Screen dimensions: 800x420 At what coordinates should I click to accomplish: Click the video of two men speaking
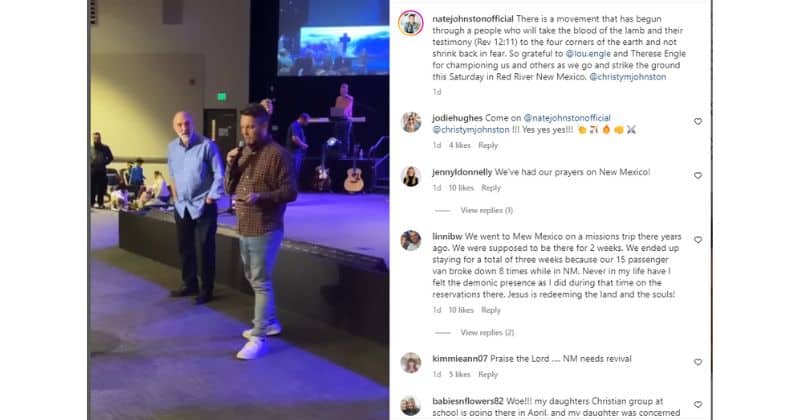[x=239, y=210]
